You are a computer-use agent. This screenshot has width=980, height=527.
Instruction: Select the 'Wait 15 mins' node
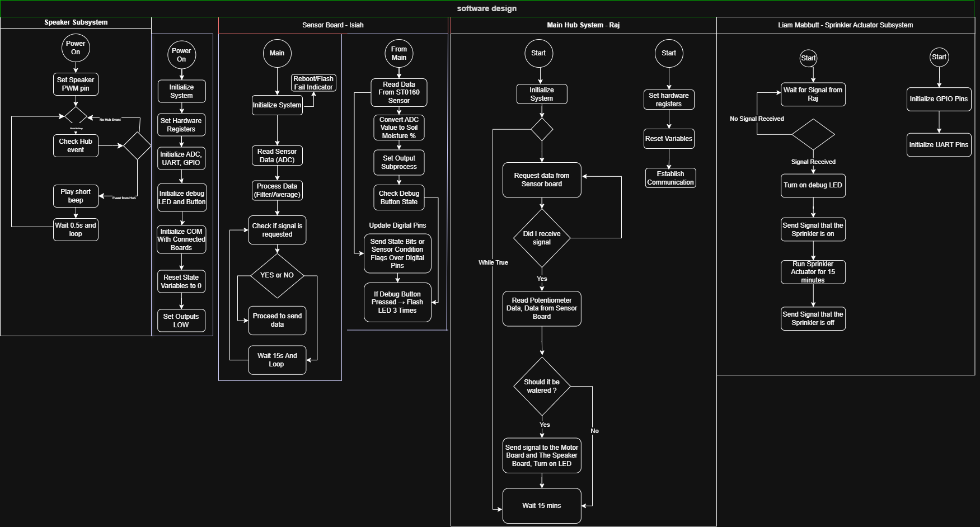[541, 506]
